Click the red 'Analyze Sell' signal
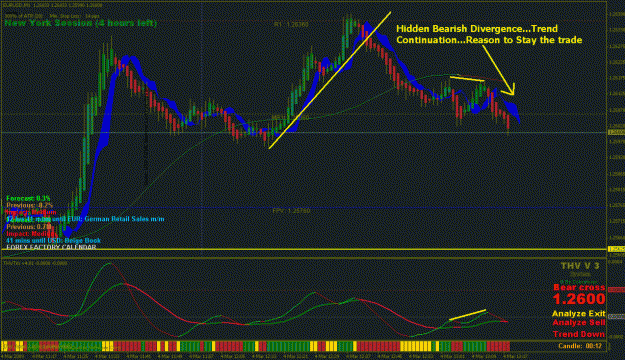This screenshot has height=360, width=625. pyautogui.click(x=579, y=323)
